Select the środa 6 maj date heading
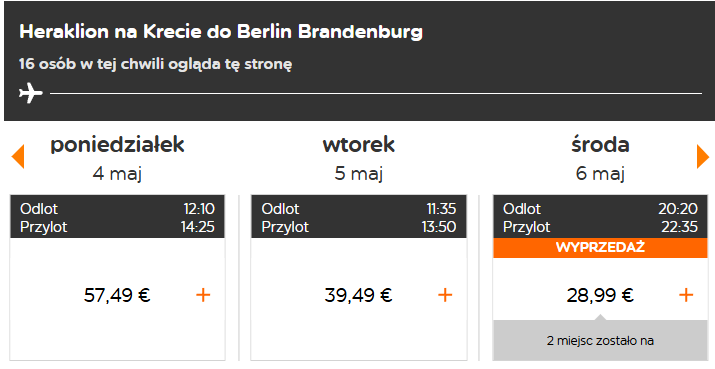Image resolution: width=715 pixels, height=369 pixels. (600, 158)
